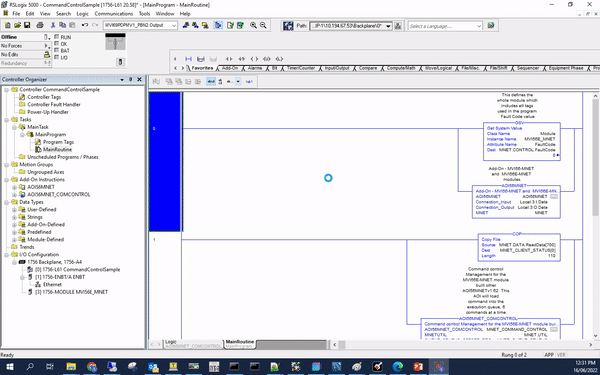Select Controller Tags in the tree
This screenshot has height=375, width=600.
pos(44,97)
